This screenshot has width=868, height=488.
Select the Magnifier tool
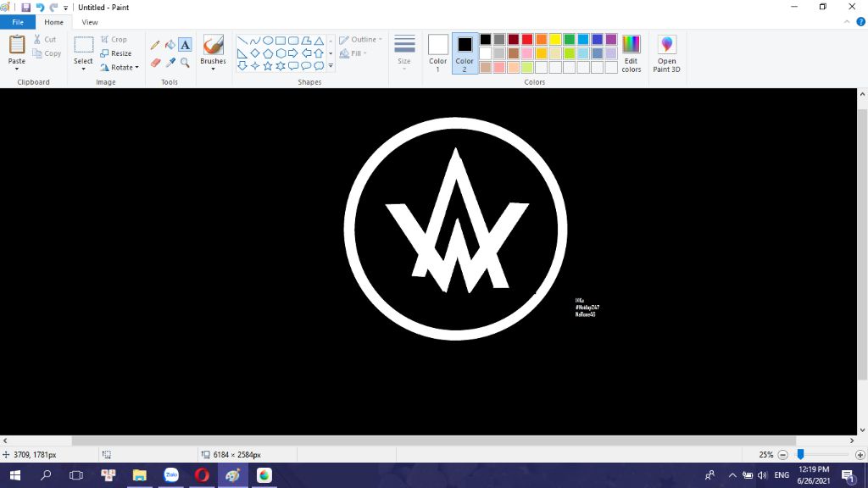(x=185, y=63)
